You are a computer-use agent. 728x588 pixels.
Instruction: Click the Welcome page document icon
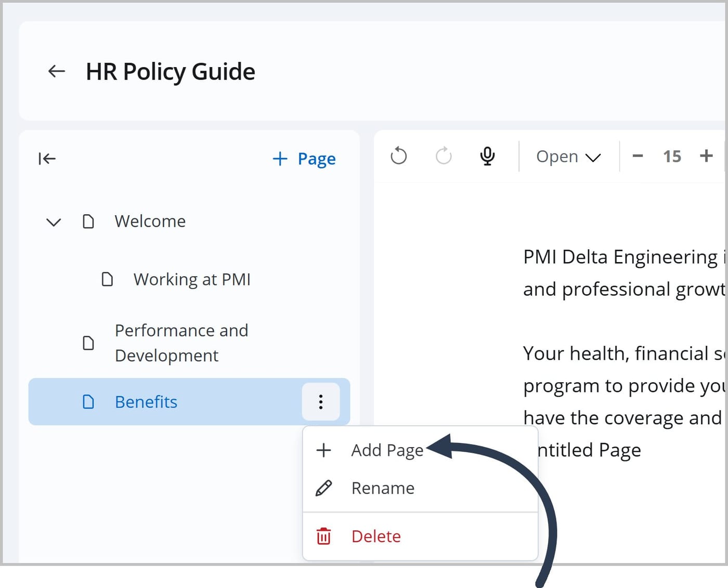(x=88, y=221)
